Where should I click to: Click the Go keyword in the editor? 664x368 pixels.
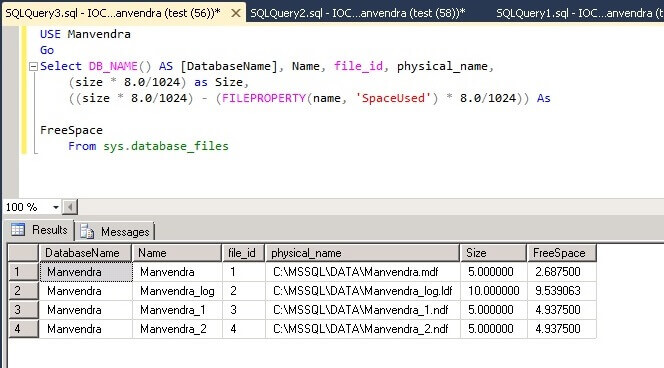[x=47, y=50]
